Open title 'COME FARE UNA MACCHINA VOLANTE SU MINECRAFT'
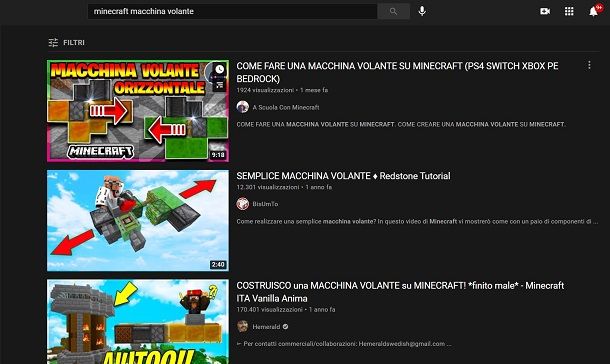 (397, 72)
